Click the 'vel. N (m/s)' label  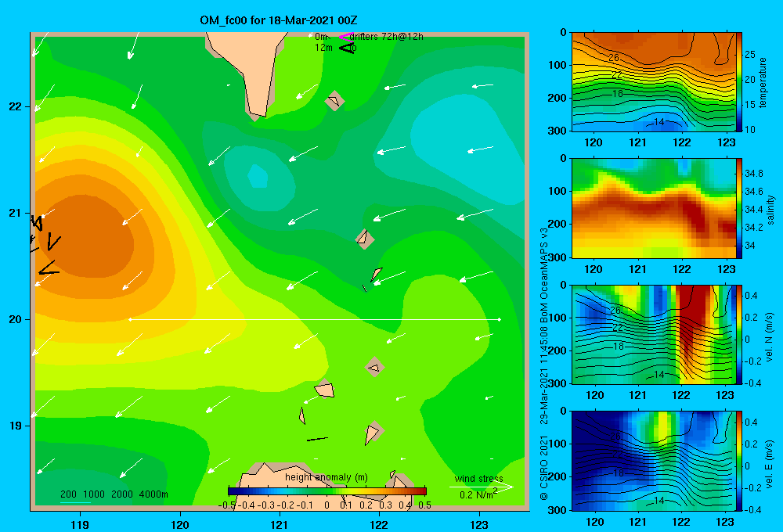coord(769,337)
